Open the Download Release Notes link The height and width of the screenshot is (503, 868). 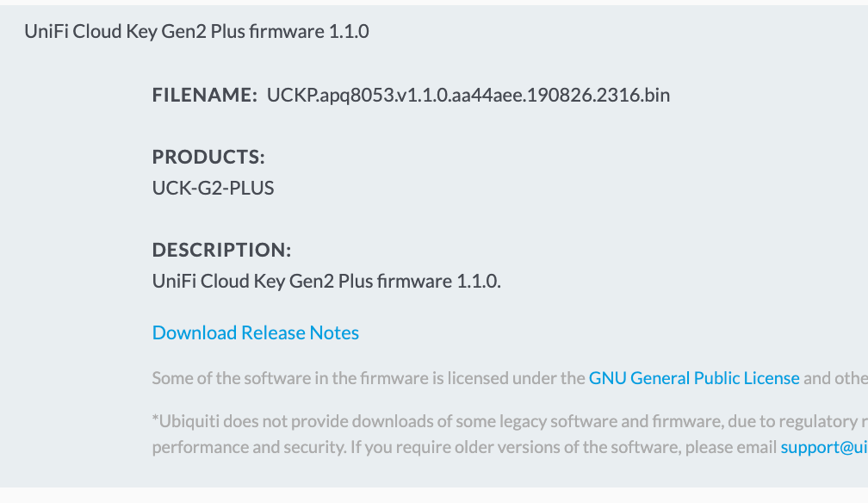pos(255,332)
